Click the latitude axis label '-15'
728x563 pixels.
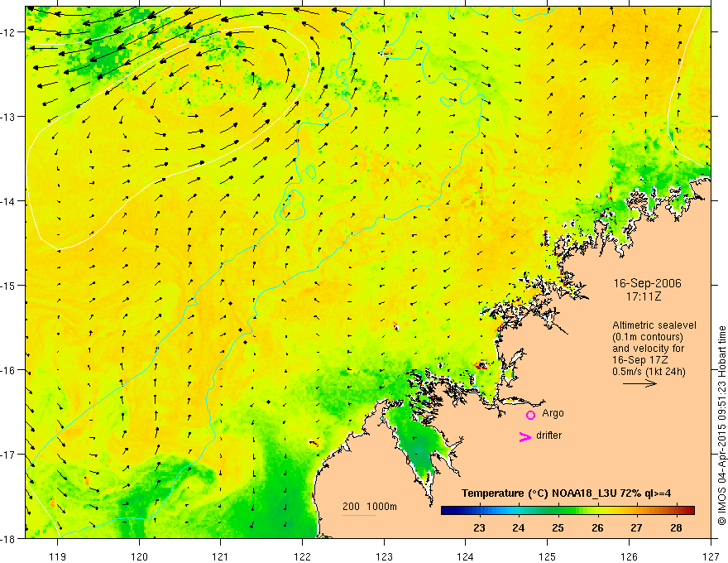9,285
